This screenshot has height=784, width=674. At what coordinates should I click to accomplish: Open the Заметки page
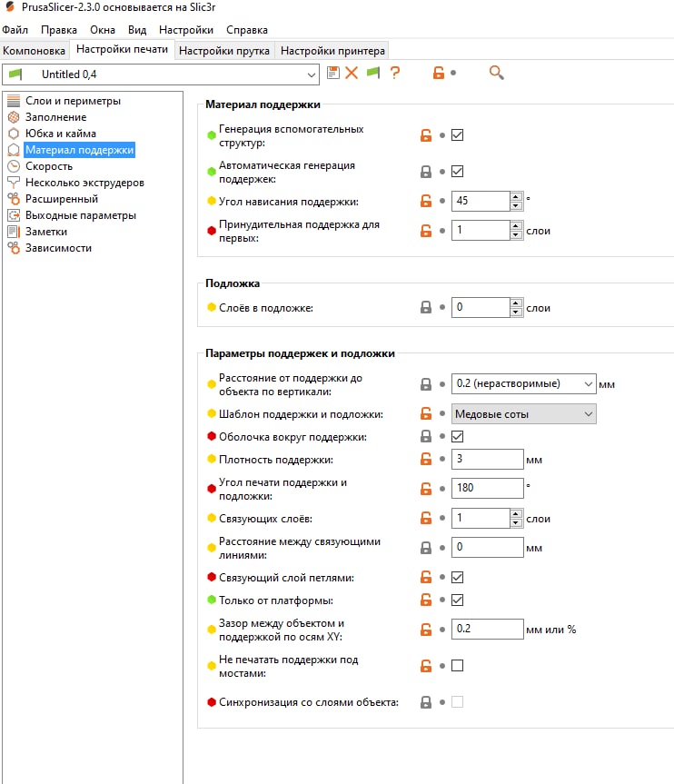(46, 232)
